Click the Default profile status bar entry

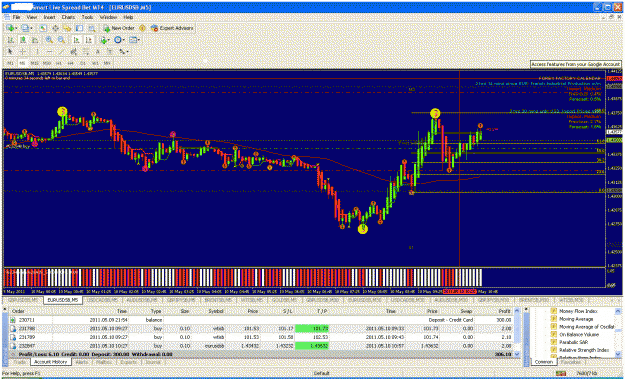tap(321, 373)
